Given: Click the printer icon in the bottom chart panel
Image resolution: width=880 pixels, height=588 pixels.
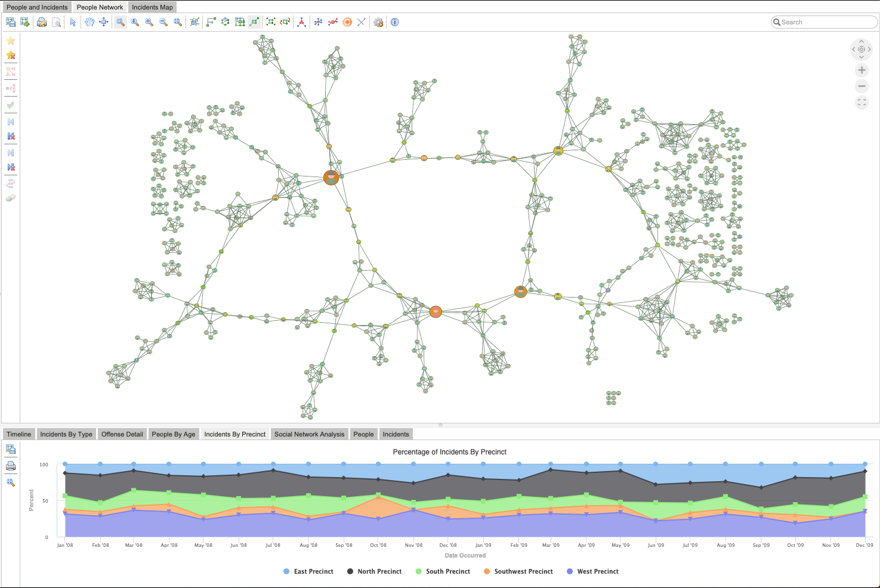Looking at the screenshot, I should (x=11, y=466).
